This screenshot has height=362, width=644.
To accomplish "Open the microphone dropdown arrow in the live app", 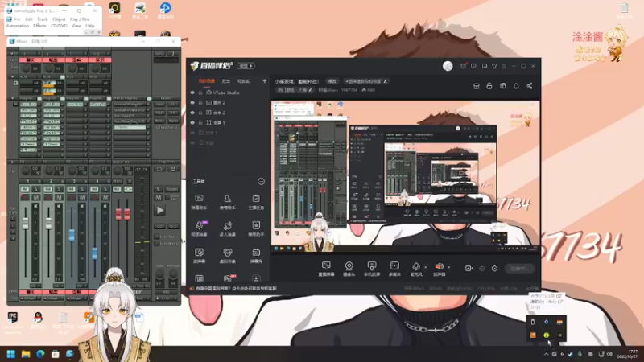I will pos(426,267).
